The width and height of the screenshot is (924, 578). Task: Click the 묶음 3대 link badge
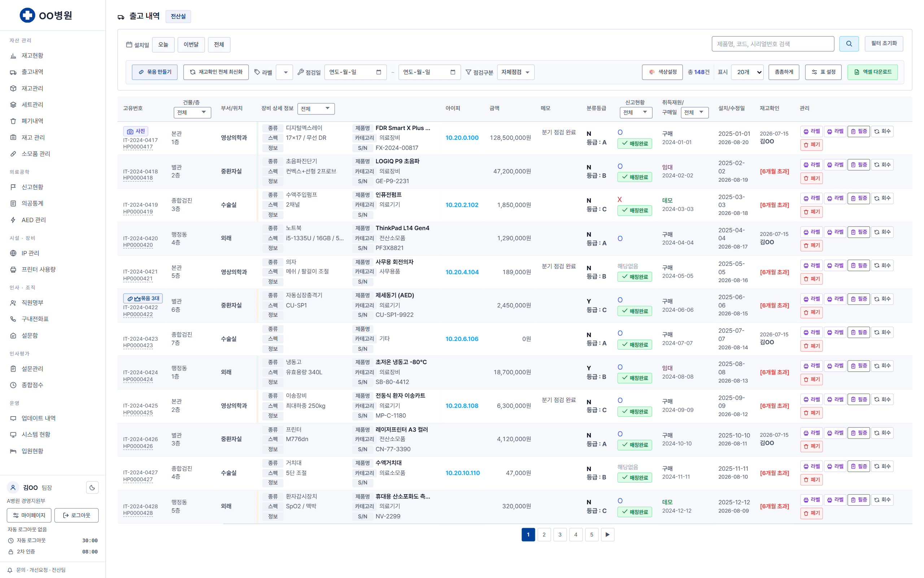[143, 298]
